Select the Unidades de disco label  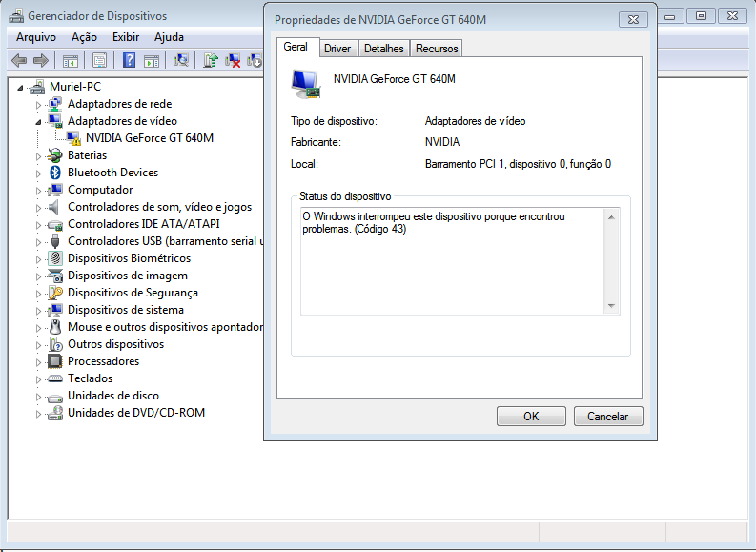[113, 396]
